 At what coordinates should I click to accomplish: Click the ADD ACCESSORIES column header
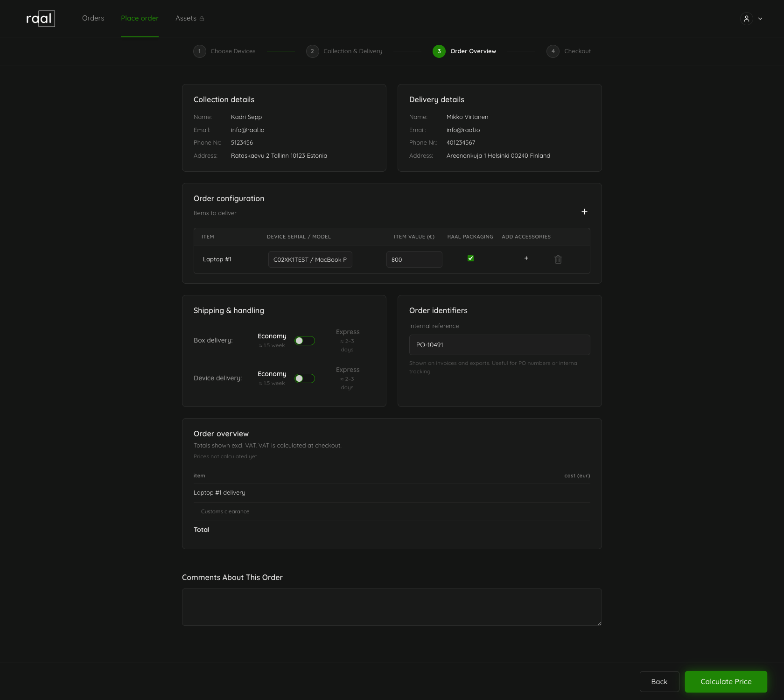(x=526, y=237)
